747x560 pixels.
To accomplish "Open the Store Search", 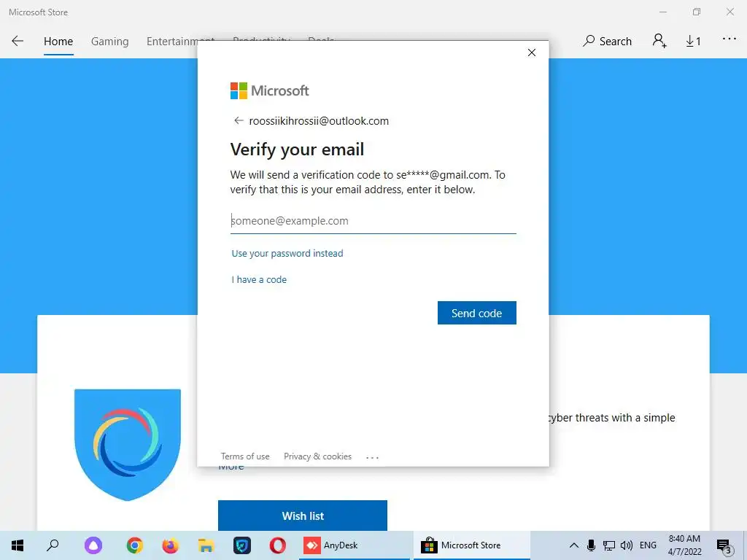I will 607,42.
